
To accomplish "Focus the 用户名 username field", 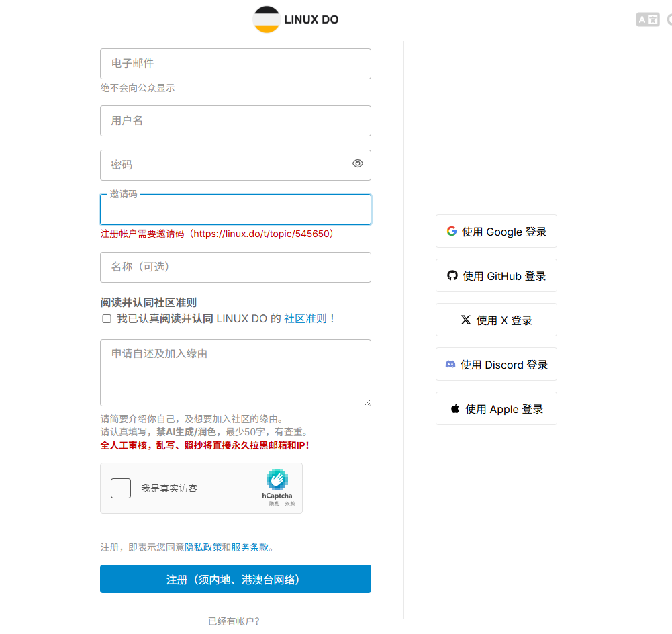I will 235,121.
